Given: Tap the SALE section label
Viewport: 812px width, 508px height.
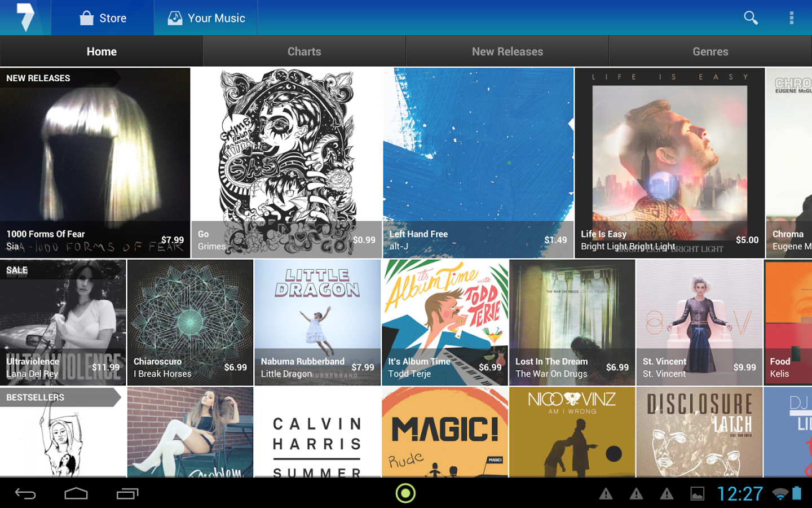Looking at the screenshot, I should 17,270.
